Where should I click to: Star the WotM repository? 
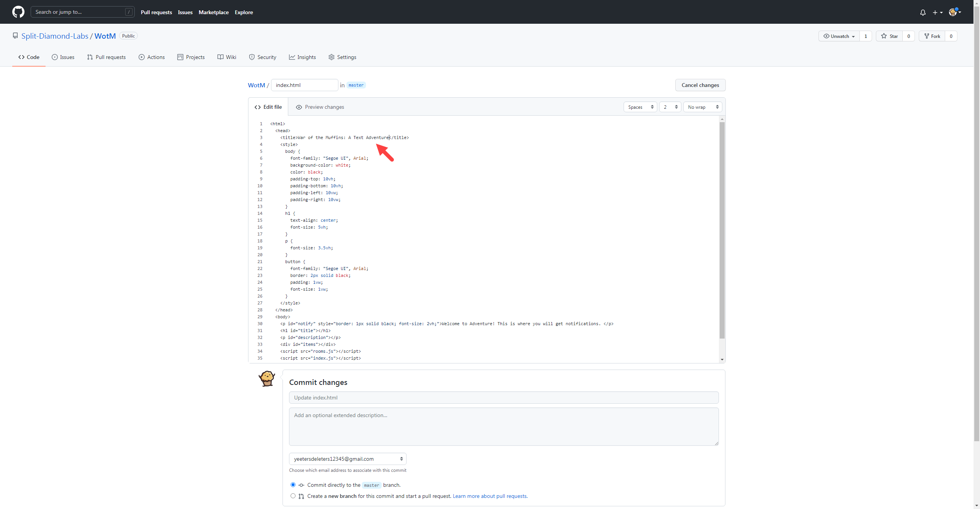pyautogui.click(x=889, y=36)
